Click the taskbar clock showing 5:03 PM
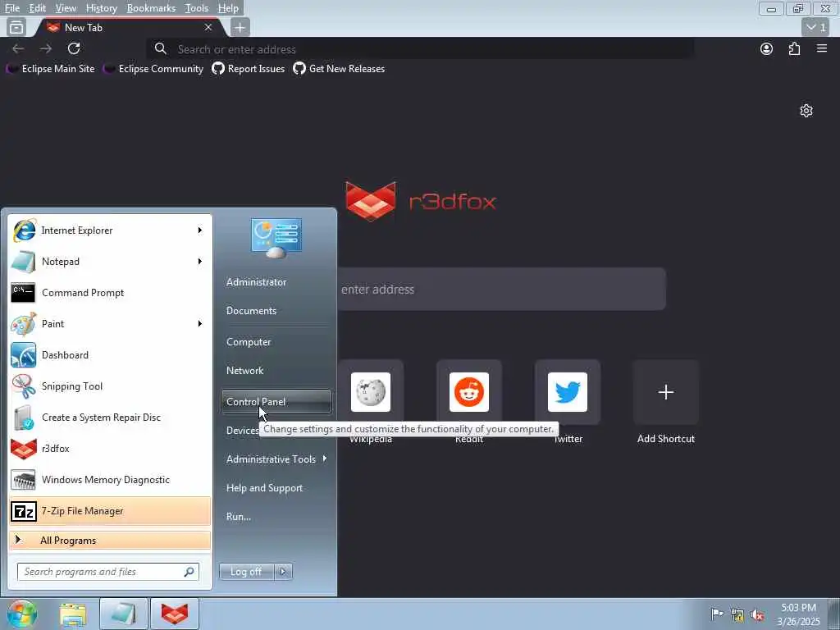Screen dimensions: 840x630 tap(798, 614)
